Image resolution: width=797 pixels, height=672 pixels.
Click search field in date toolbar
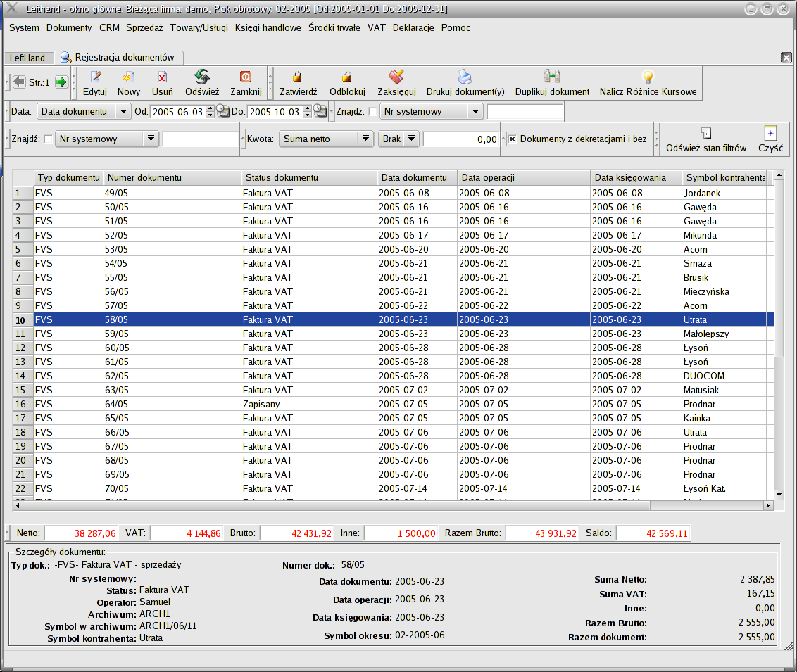525,112
